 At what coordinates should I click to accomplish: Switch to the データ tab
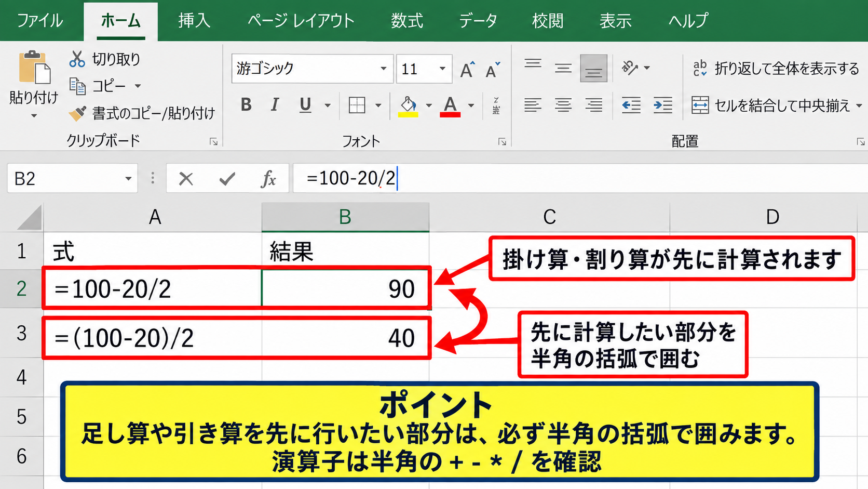478,21
